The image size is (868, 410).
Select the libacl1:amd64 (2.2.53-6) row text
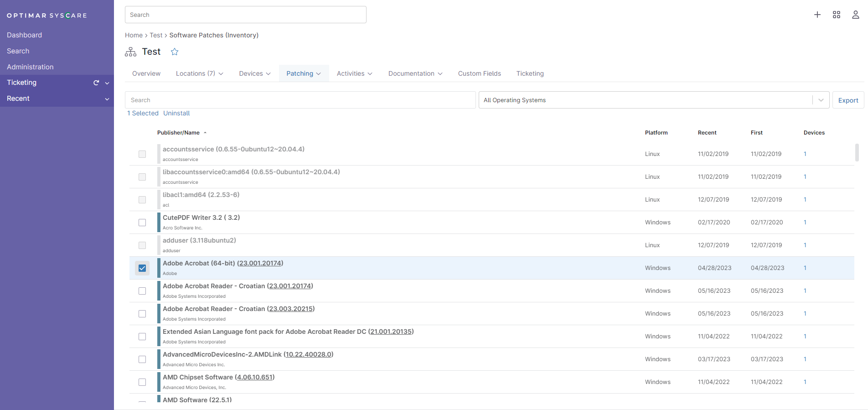201,195
